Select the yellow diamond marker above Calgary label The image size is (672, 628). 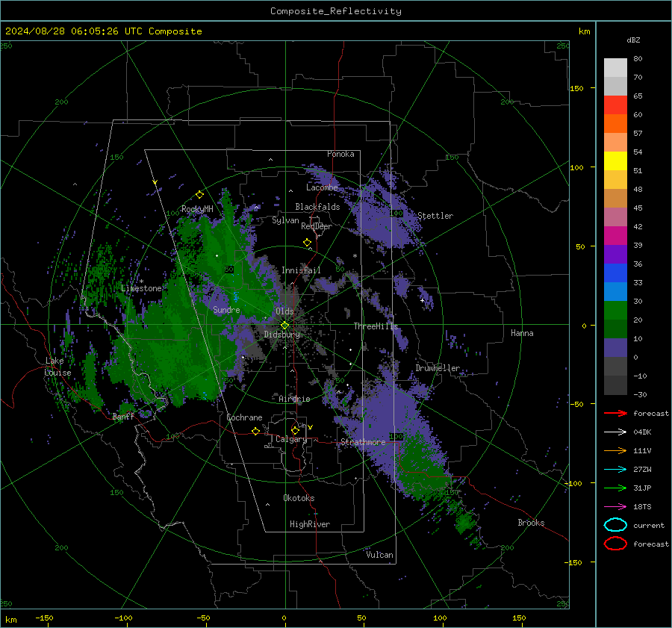295,430
